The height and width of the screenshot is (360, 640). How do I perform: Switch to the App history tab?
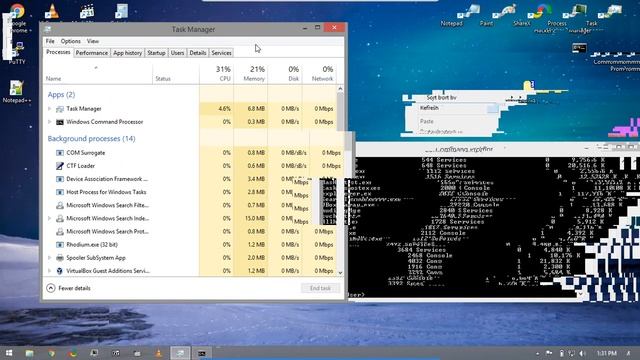[x=127, y=53]
